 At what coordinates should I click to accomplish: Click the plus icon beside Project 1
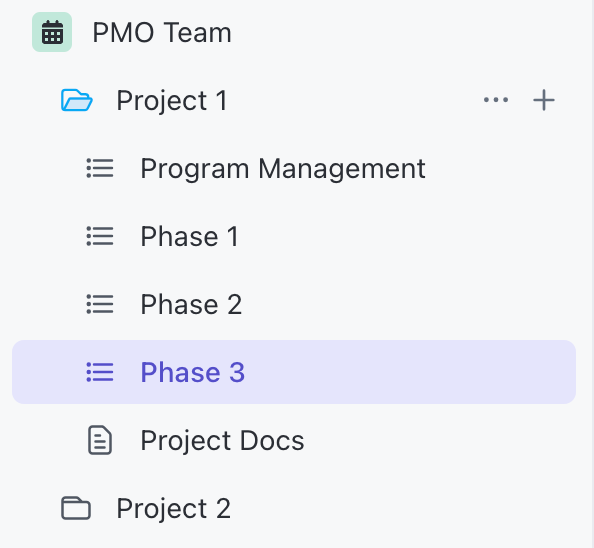tap(544, 100)
